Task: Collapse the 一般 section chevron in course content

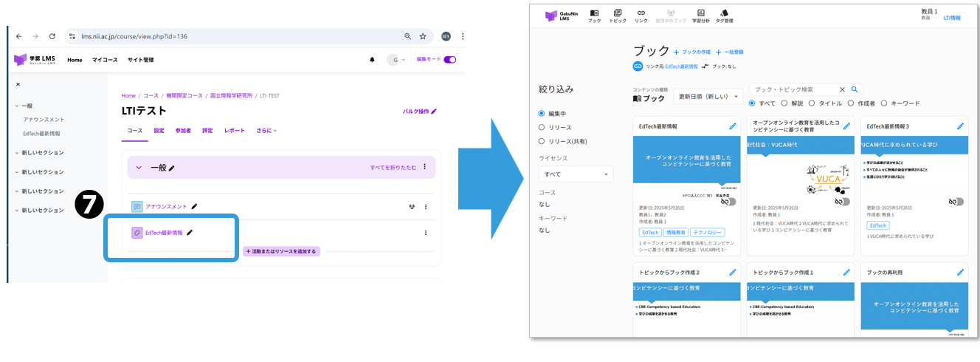Action: click(139, 168)
